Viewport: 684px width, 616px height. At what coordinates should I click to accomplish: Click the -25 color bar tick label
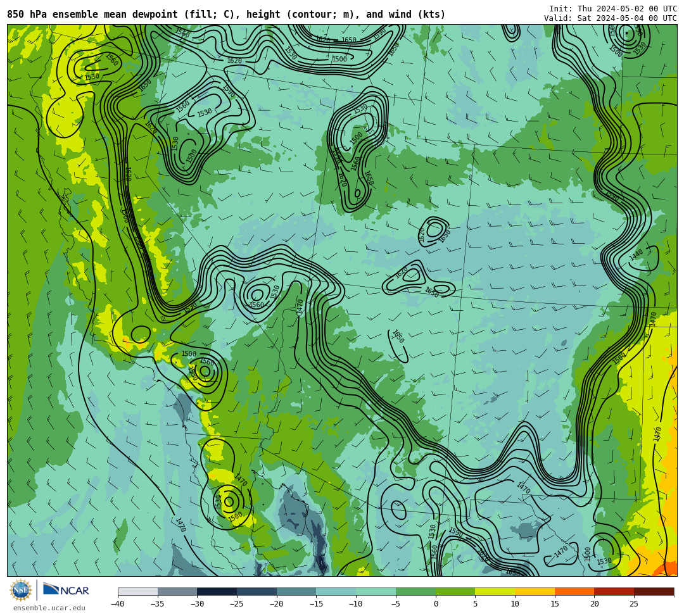[237, 604]
